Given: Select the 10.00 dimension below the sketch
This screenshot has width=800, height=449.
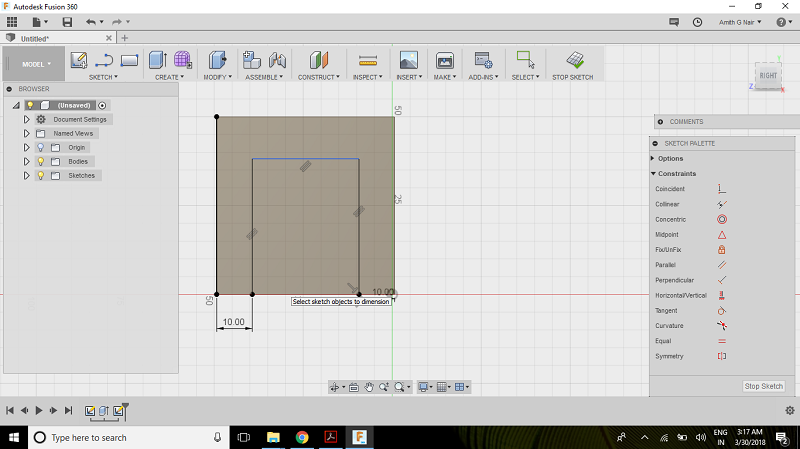Looking at the screenshot, I should 234,322.
